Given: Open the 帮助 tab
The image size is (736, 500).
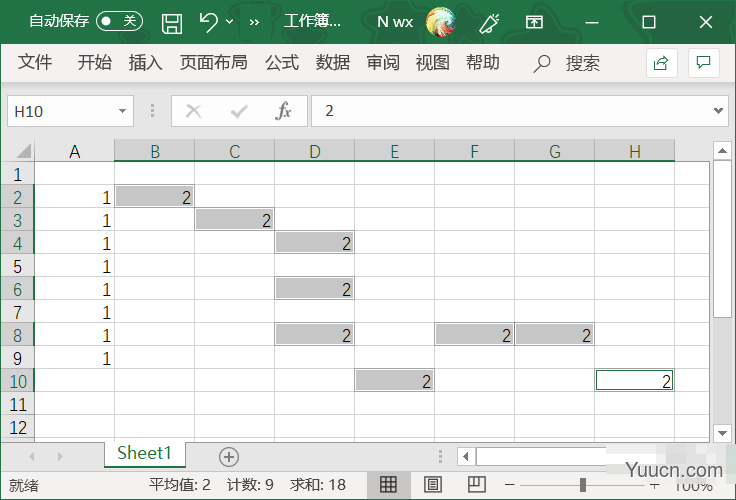Looking at the screenshot, I should click(x=483, y=62).
